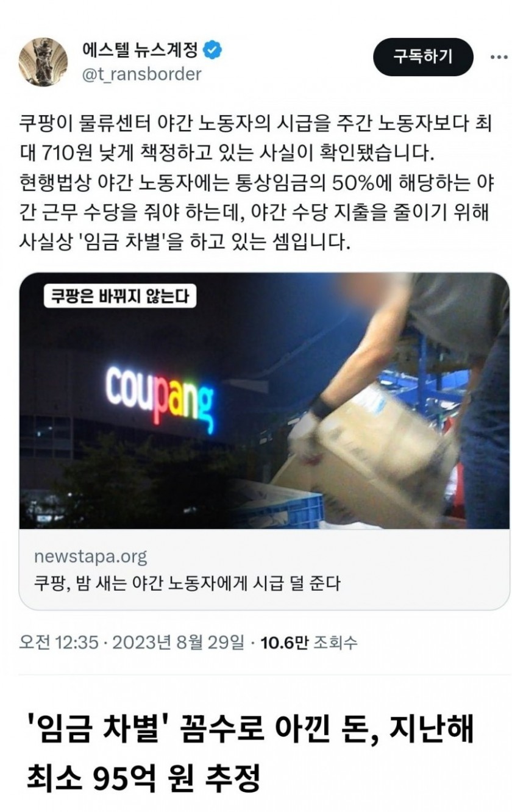Image resolution: width=512 pixels, height=812 pixels.
Task: Follow the newstapa.org domain link
Action: [x=90, y=557]
